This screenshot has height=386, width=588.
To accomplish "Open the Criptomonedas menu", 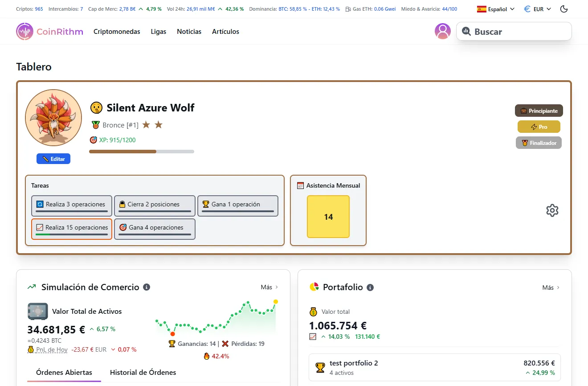I will pyautogui.click(x=116, y=31).
